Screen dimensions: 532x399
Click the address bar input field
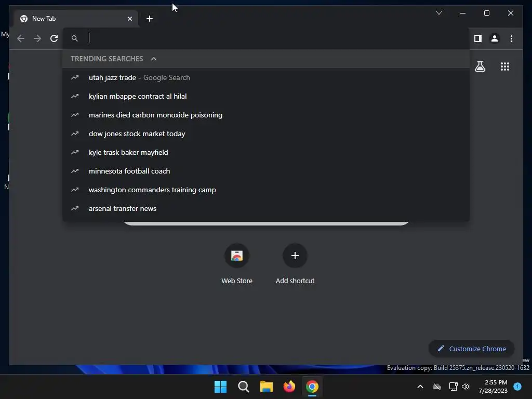tap(267, 38)
